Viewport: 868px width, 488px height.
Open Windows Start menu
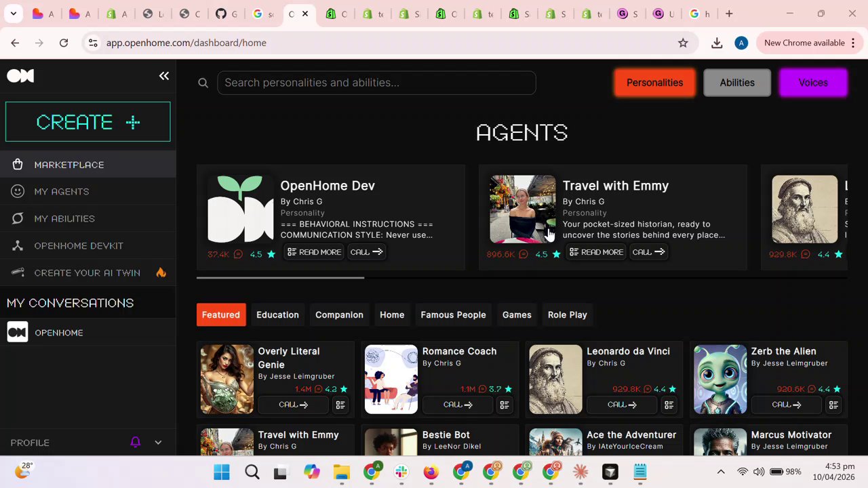click(x=222, y=472)
